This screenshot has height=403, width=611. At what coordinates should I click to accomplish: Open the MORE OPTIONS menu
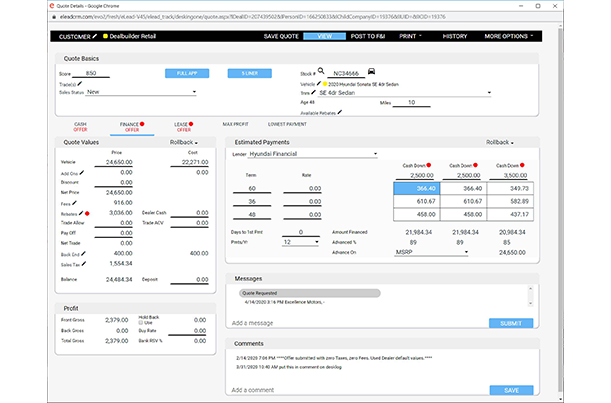[x=509, y=36]
